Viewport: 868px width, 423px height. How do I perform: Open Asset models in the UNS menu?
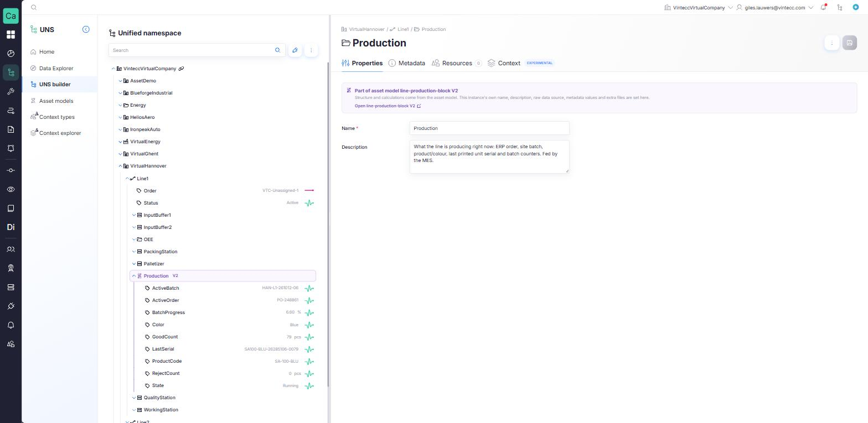[56, 101]
